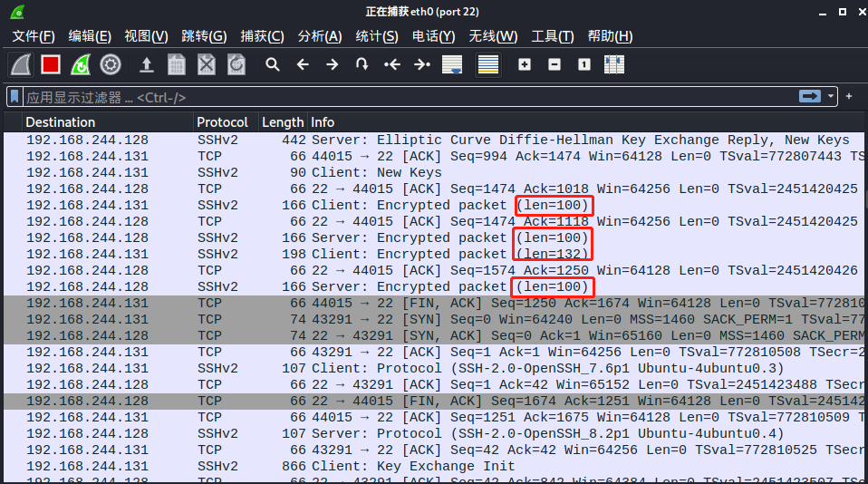Sort by the Destination column header
868x484 pixels.
coord(108,121)
